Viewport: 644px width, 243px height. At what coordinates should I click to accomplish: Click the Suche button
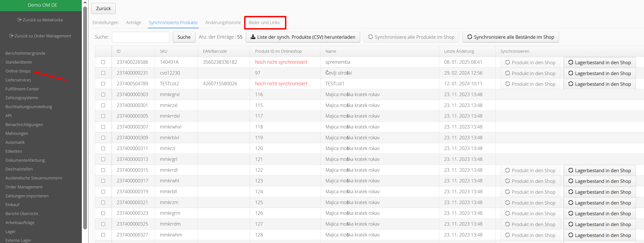coord(184,37)
